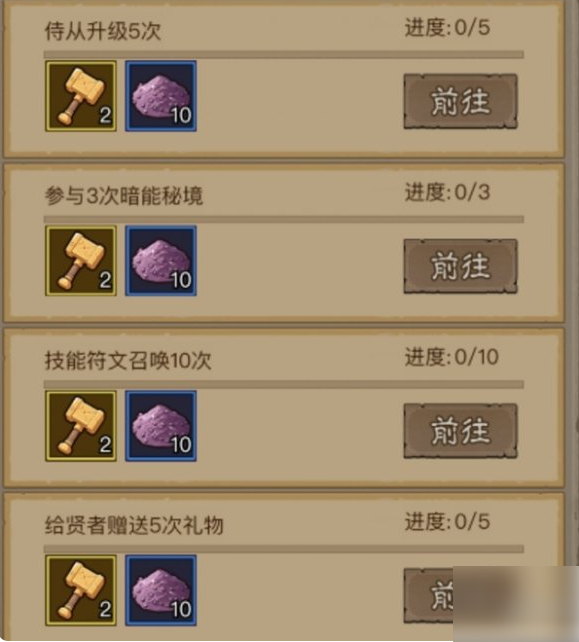Tap purple powder reward in 给贤者赠送5次礼物 quest
Image resolution: width=579 pixels, height=642 pixels.
[x=161, y=590]
